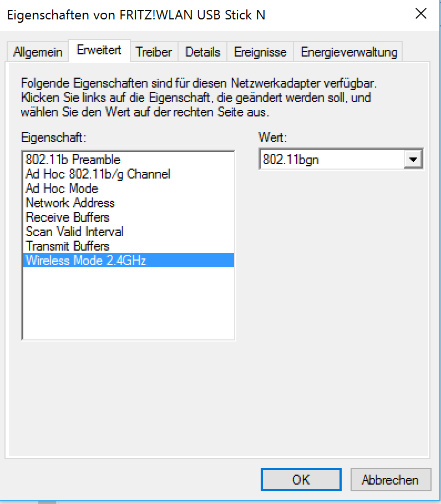The image size is (441, 504).
Task: Select 802.11b Preamble property
Action: click(128, 160)
